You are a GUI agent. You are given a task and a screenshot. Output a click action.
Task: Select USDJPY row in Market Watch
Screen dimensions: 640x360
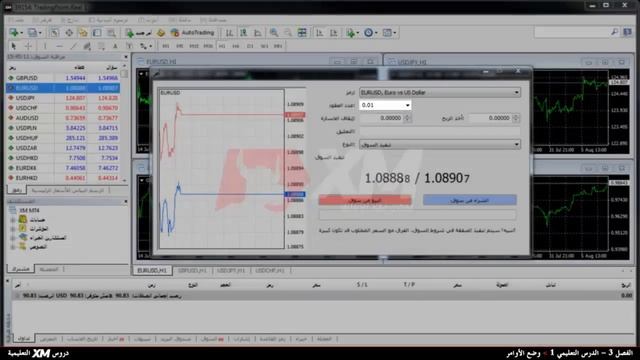point(63,98)
